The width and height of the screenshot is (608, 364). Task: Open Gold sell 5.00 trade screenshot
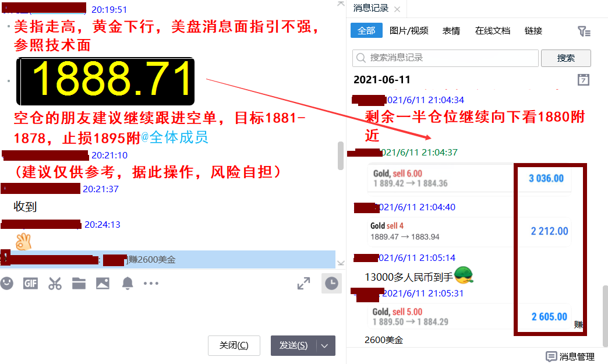[469, 316]
